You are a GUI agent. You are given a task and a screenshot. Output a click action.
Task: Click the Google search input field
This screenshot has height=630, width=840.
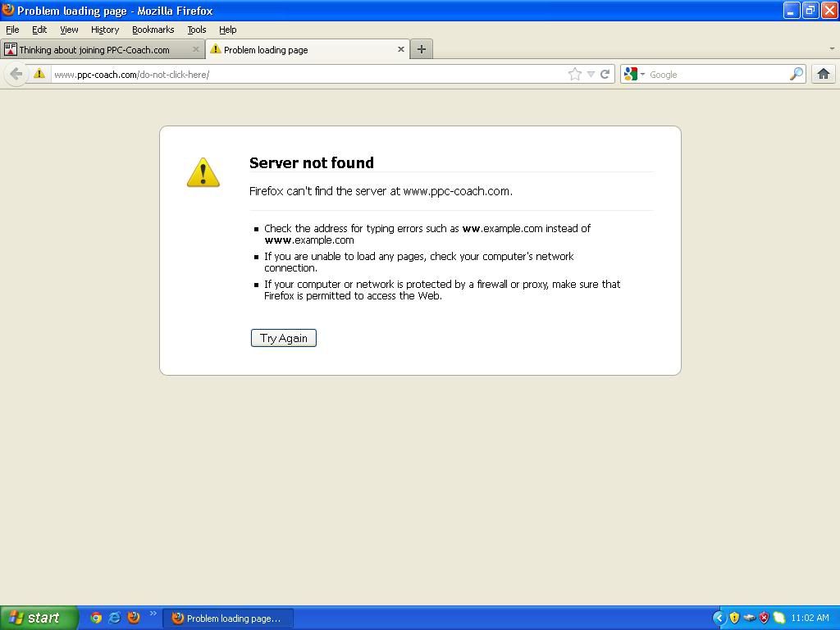(717, 74)
